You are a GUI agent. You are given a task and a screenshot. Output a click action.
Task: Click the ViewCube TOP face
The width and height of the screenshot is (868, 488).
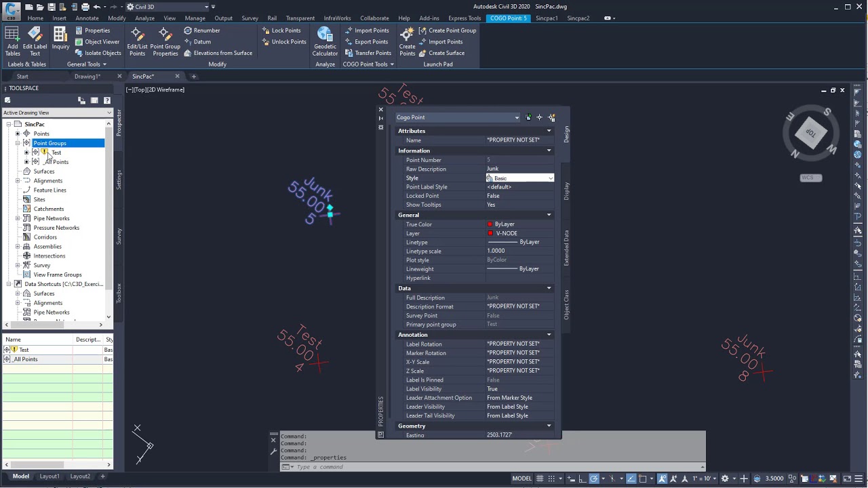[x=811, y=133]
